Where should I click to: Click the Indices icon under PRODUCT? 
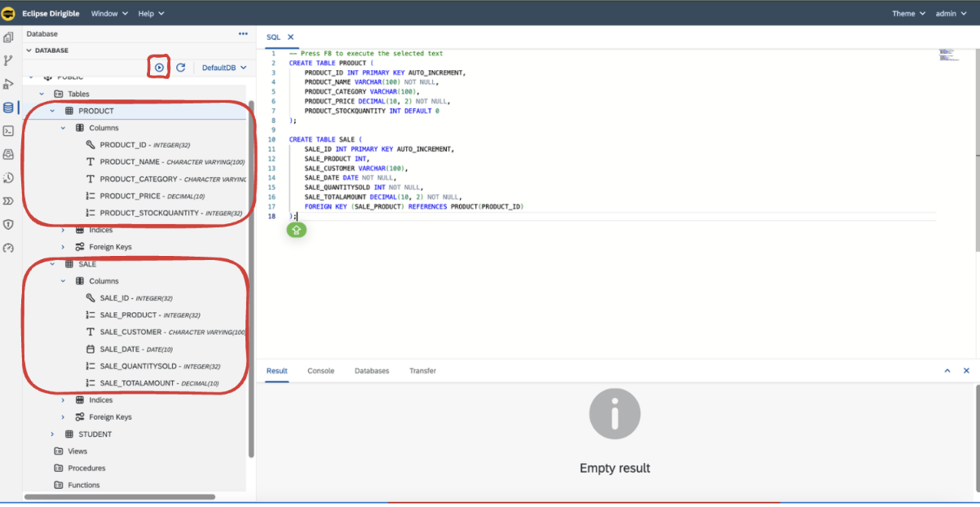click(80, 230)
